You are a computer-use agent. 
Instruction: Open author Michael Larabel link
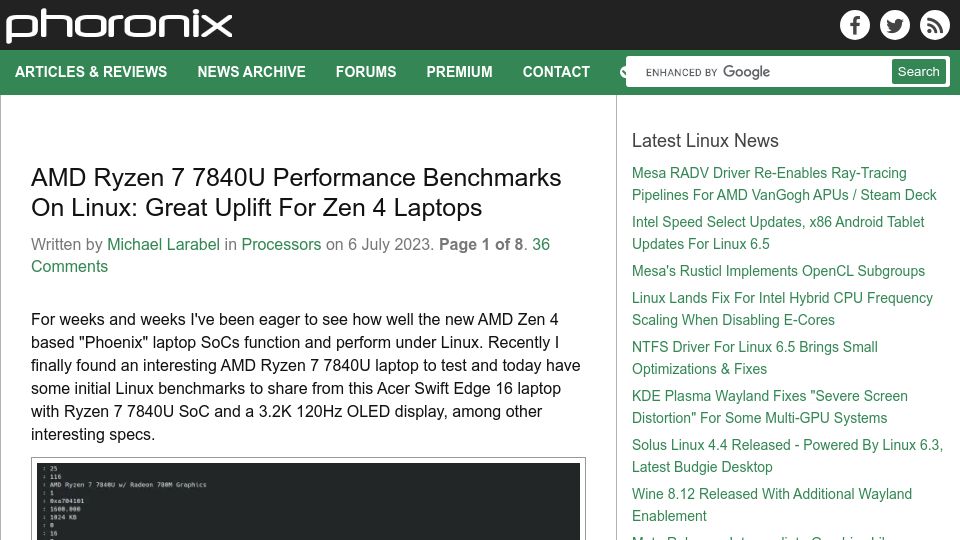pos(163,244)
